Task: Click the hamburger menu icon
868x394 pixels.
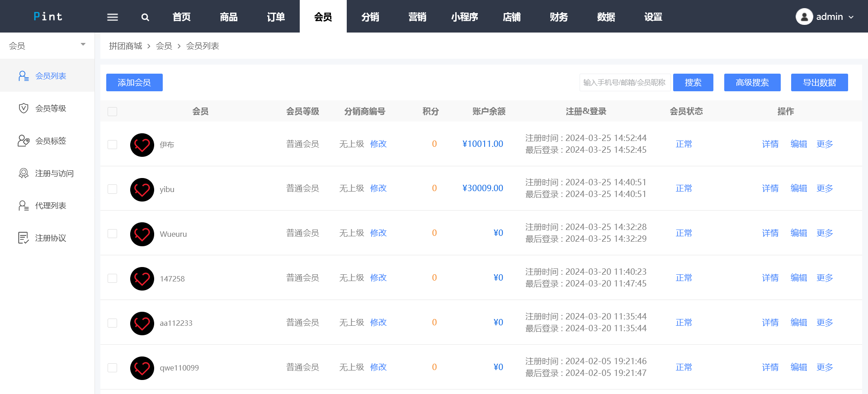Action: point(112,17)
